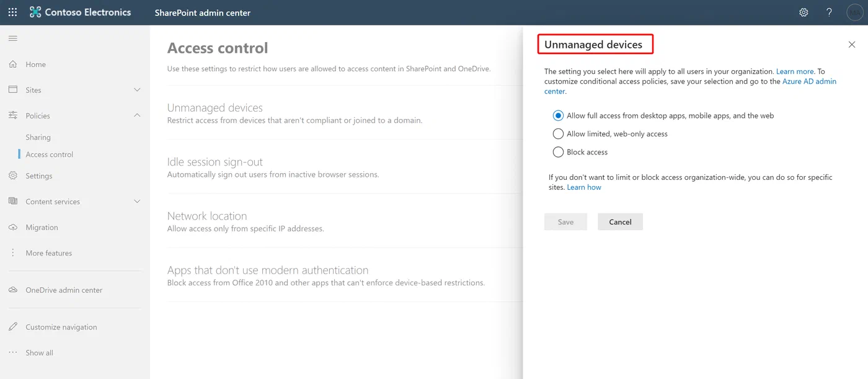
Task: Close the Unmanaged devices panel
Action: [x=852, y=45]
